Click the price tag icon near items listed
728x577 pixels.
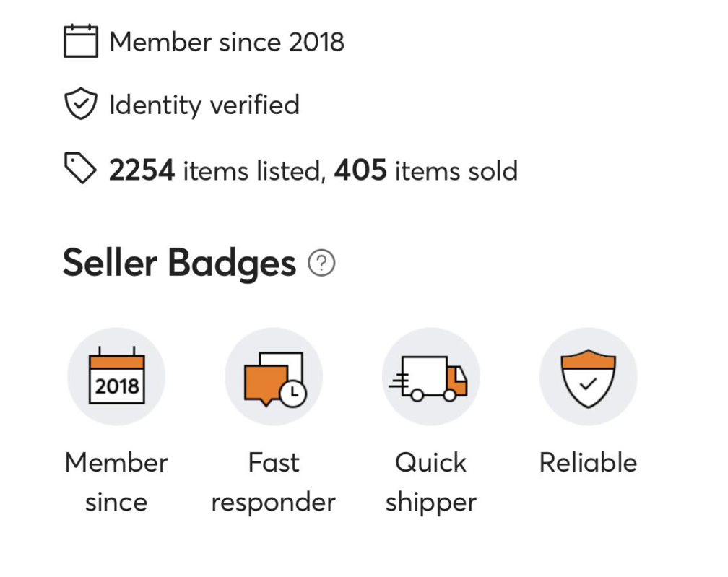[x=81, y=168]
